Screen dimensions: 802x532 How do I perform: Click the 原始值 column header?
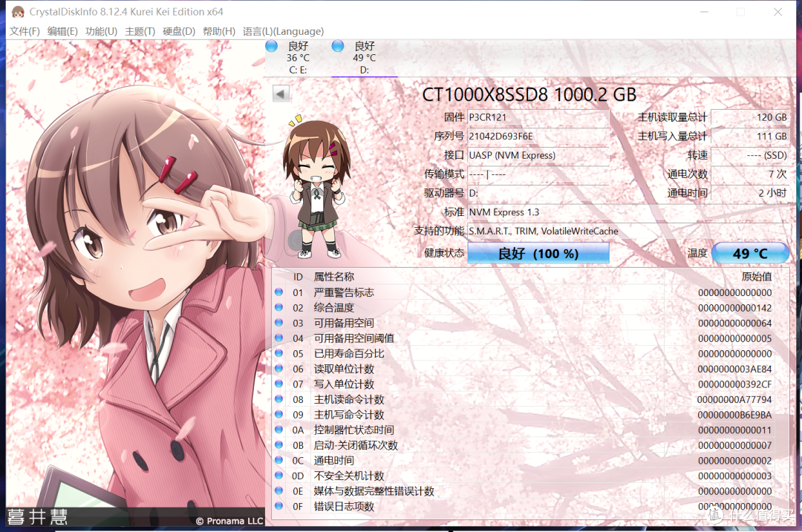point(757,277)
